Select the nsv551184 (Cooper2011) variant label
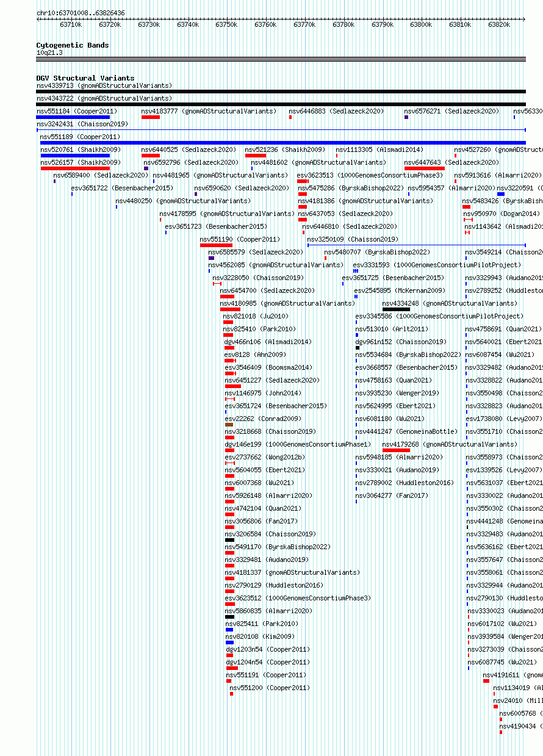This screenshot has width=543, height=756. 77,111
